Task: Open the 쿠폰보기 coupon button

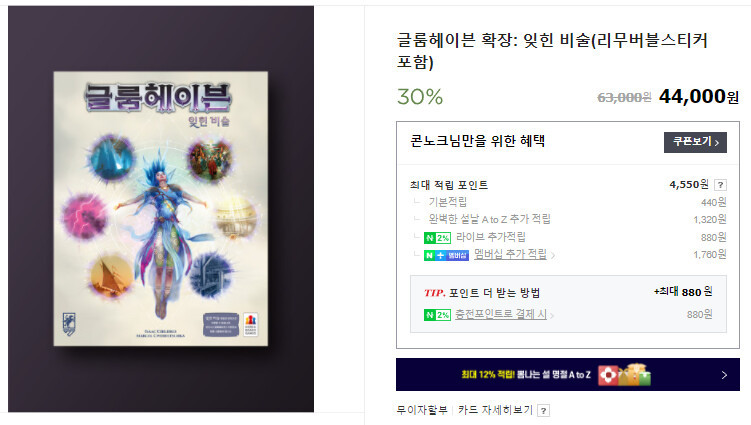Action: [695, 142]
